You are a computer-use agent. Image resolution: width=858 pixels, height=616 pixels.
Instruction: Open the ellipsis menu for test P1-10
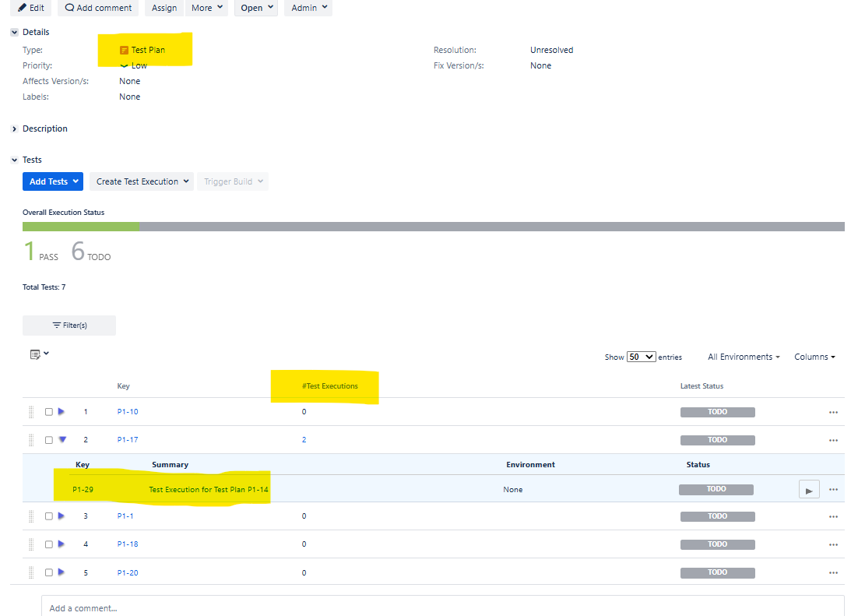point(834,412)
